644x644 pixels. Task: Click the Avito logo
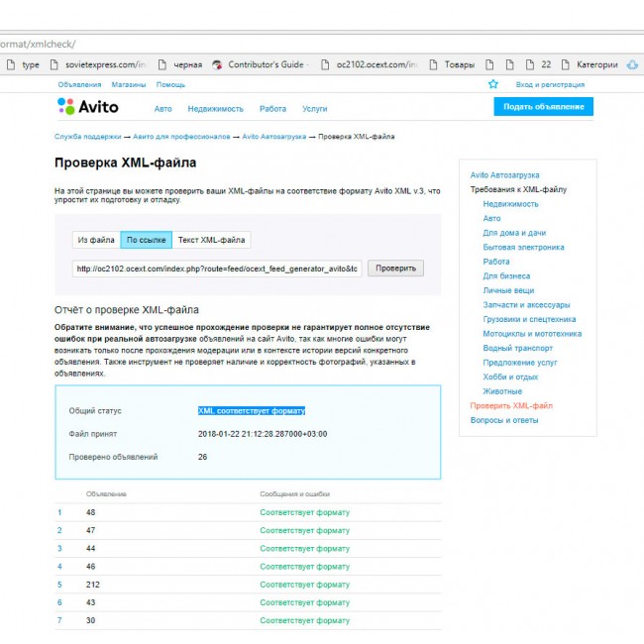87,107
